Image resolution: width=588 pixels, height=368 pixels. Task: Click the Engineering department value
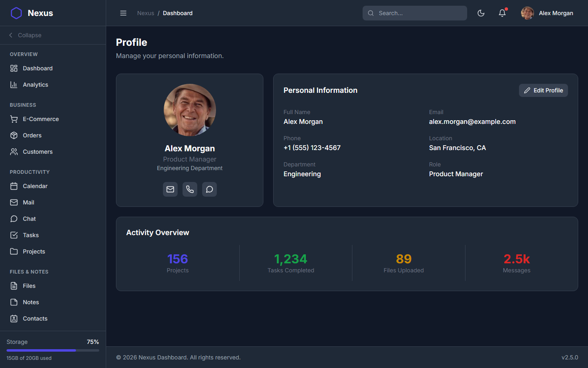tap(302, 174)
